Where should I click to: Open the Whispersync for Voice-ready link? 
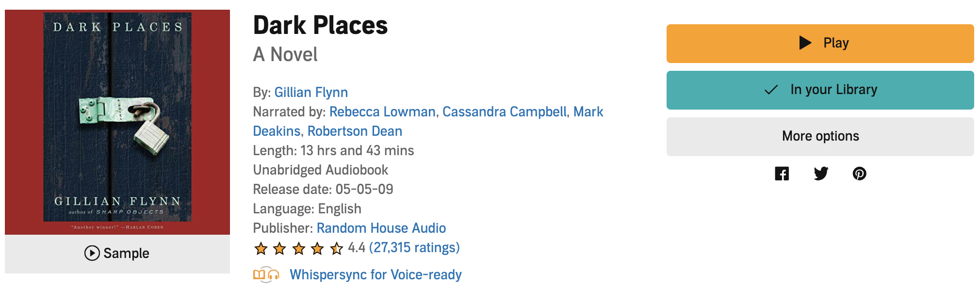pos(376,274)
